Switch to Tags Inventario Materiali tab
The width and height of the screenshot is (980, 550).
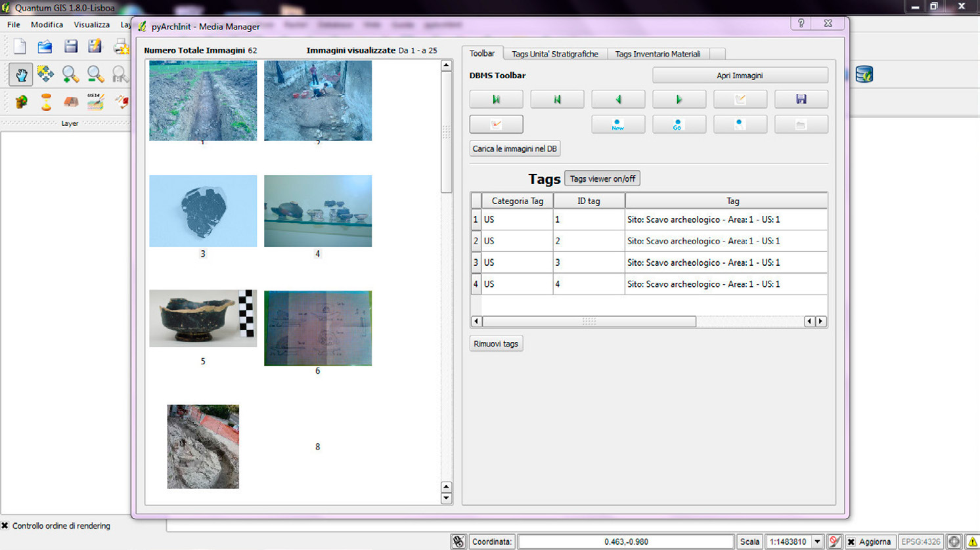click(x=657, y=54)
